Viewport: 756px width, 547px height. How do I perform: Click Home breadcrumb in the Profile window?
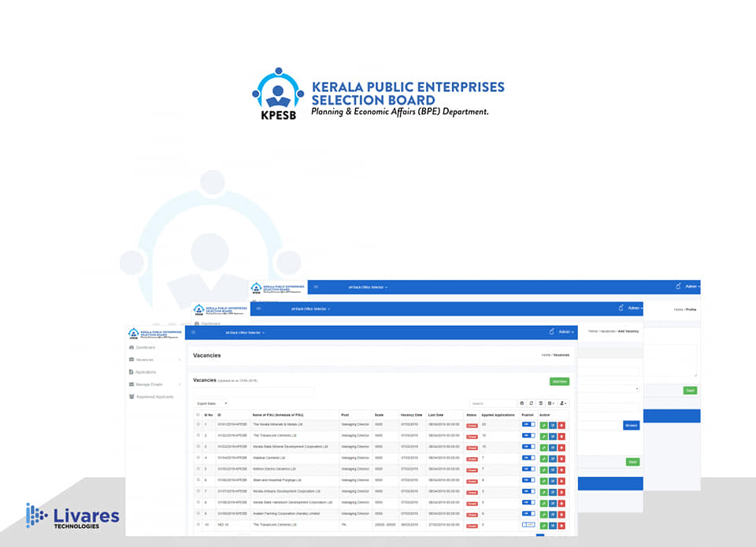click(678, 309)
